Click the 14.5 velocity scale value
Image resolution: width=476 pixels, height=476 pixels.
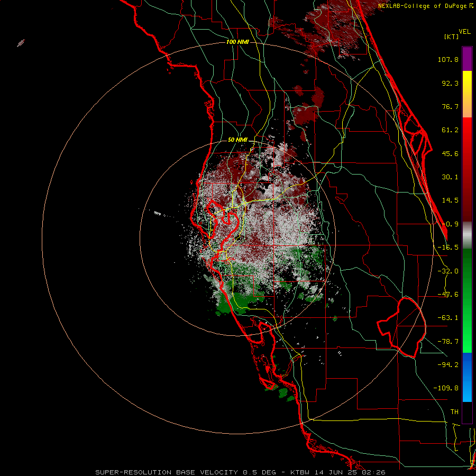click(x=450, y=200)
